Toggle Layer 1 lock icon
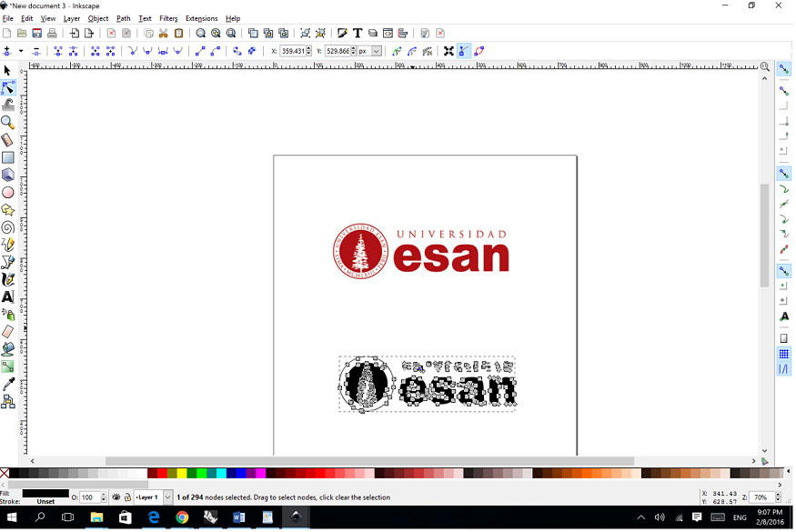Viewport: 796px width, 532px height. (128, 498)
